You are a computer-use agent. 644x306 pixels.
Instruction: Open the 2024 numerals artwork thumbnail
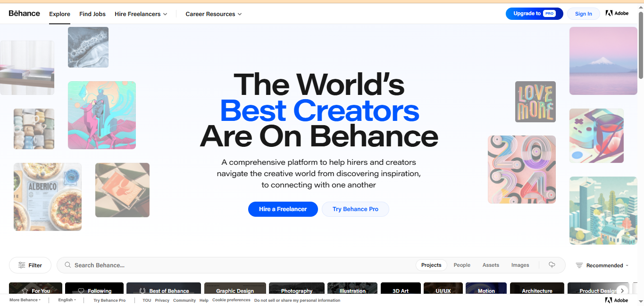pyautogui.click(x=522, y=170)
